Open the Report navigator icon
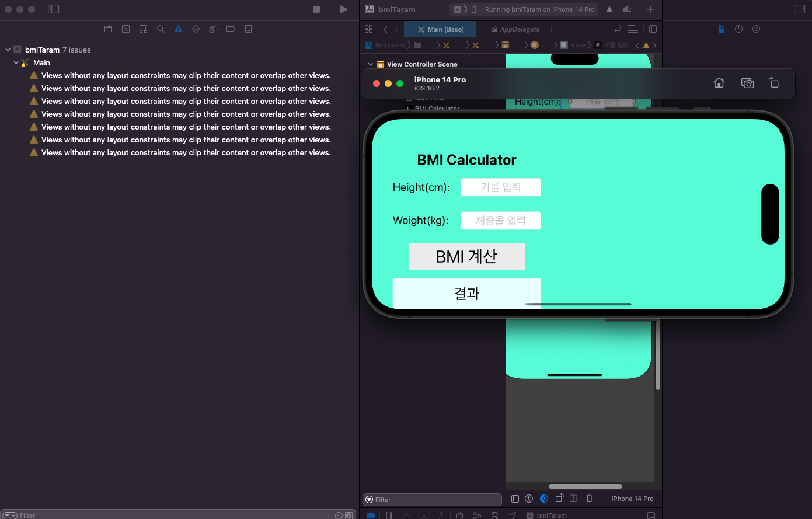 (248, 29)
